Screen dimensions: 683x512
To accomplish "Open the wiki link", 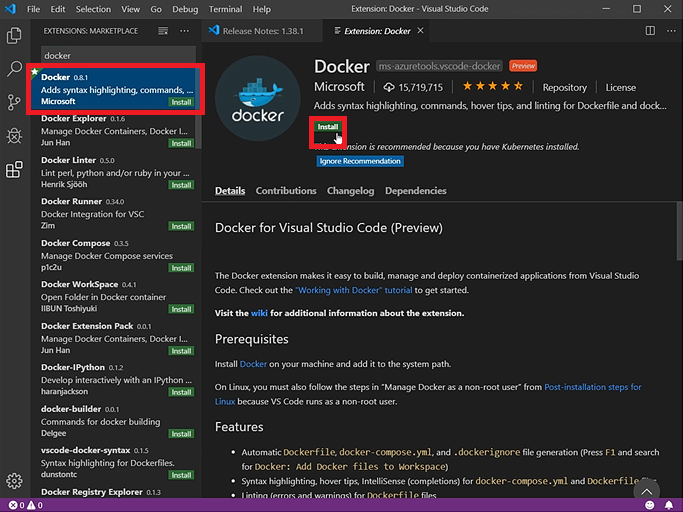I will pos(259,313).
